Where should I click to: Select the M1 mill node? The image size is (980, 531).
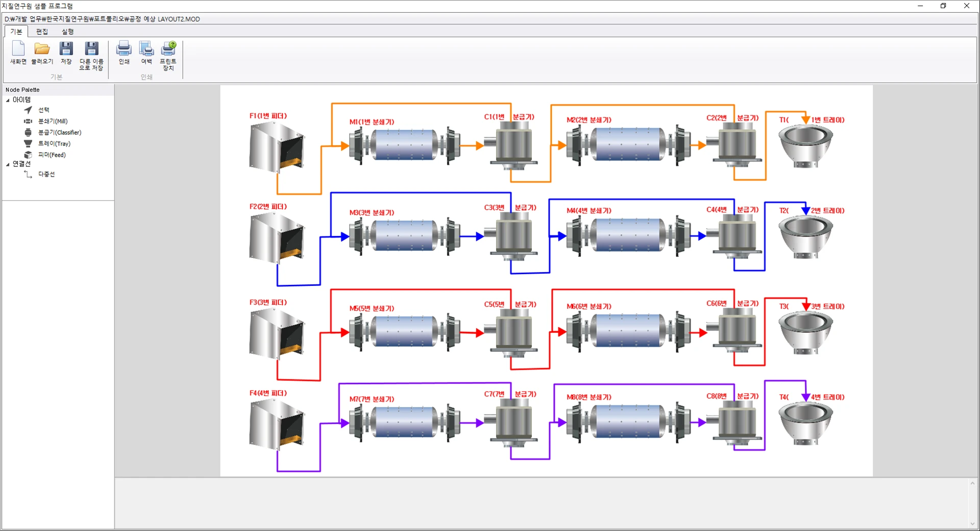(405, 146)
